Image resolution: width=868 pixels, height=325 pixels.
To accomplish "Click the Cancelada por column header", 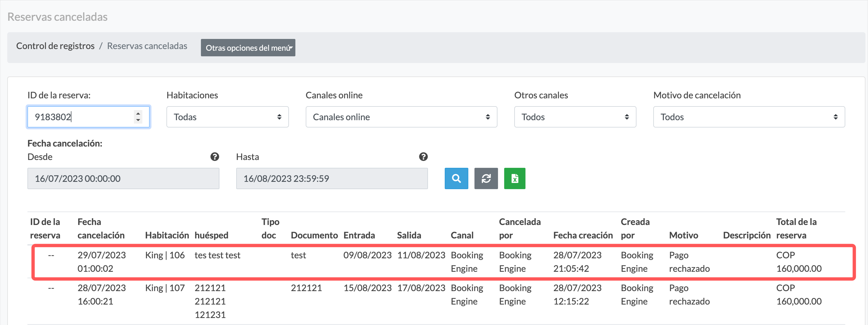I will 520,228.
